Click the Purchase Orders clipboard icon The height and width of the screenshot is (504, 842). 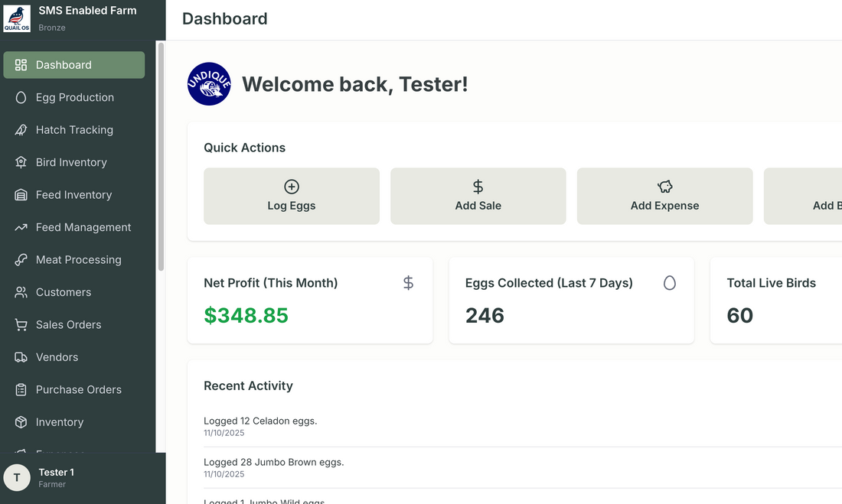[x=21, y=390]
